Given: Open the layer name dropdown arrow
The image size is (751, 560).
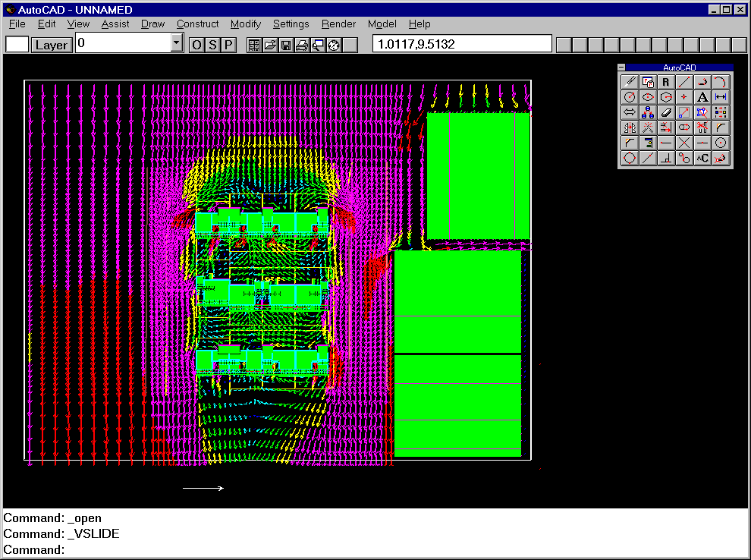Looking at the screenshot, I should click(x=177, y=43).
